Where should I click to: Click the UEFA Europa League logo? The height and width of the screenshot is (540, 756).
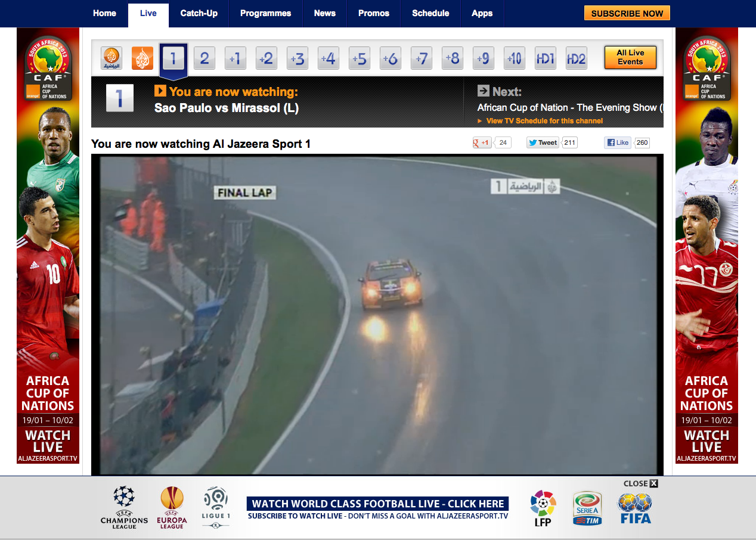point(172,508)
